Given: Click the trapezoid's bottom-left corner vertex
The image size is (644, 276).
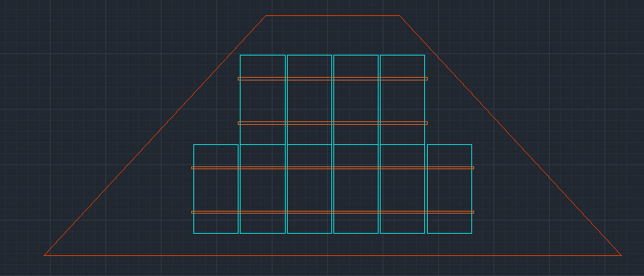Looking at the screenshot, I should point(44,255).
